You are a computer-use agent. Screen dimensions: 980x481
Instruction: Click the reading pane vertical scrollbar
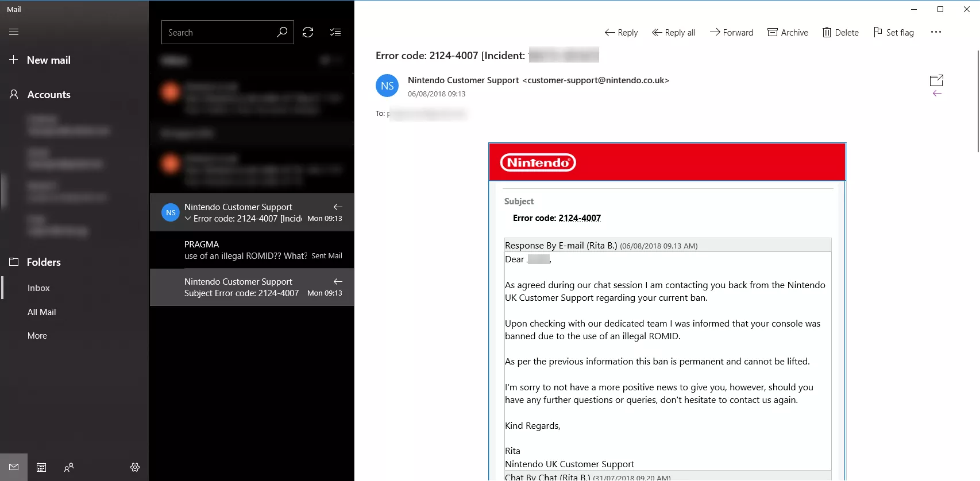tap(978, 102)
